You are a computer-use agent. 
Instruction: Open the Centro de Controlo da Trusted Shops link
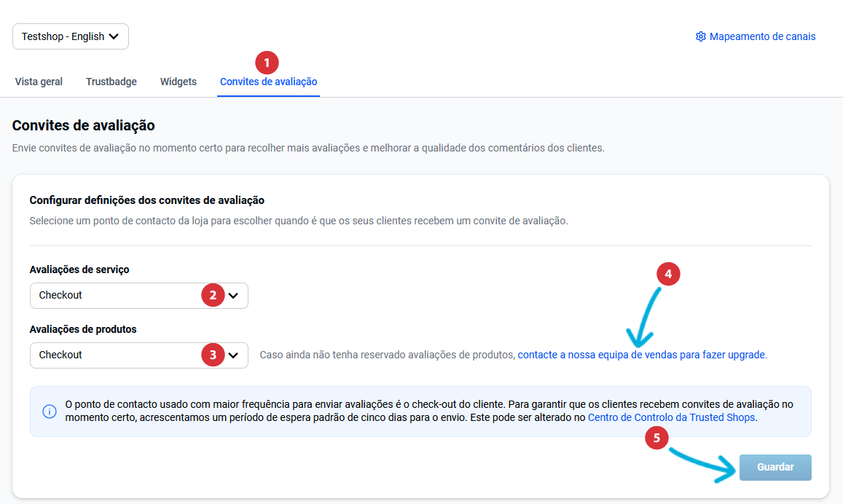click(671, 418)
